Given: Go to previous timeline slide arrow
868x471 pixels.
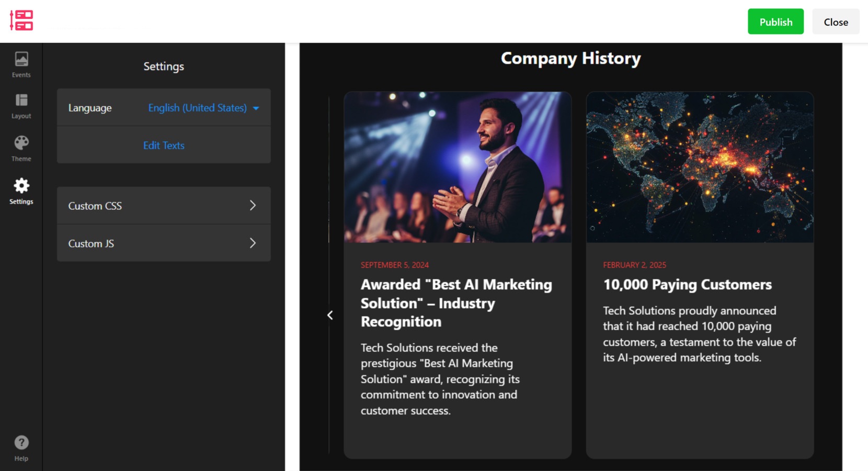Looking at the screenshot, I should [330, 315].
